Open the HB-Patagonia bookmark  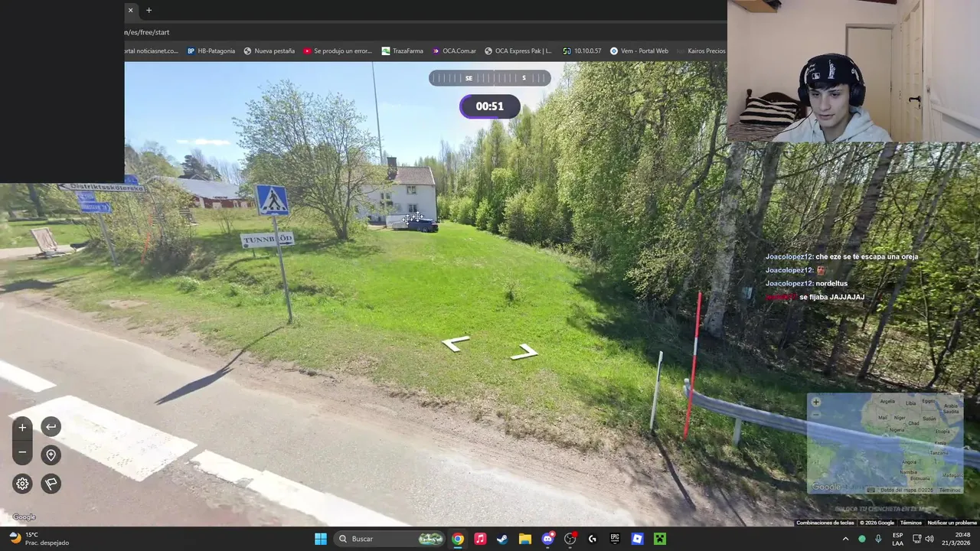tap(211, 51)
